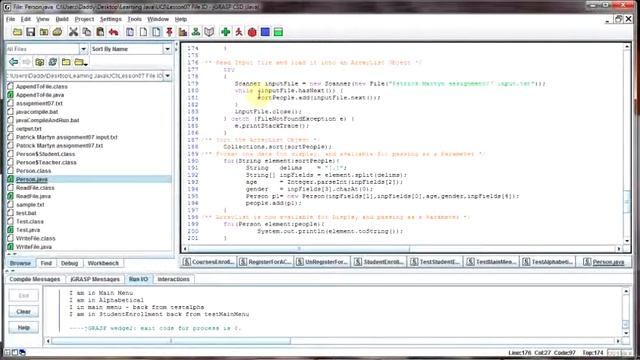The image size is (640, 360).
Task: Click the new folder icon in browser
Action: pyautogui.click(x=66, y=62)
